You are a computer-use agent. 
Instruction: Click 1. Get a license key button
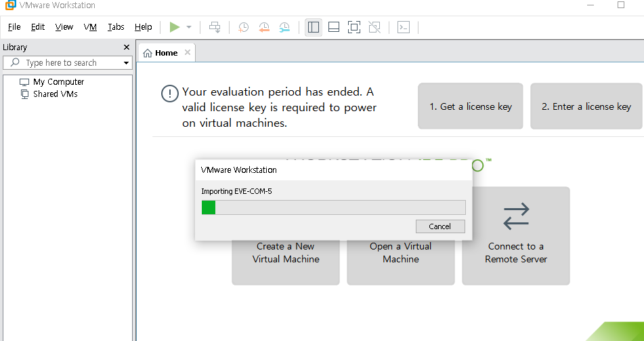[470, 106]
